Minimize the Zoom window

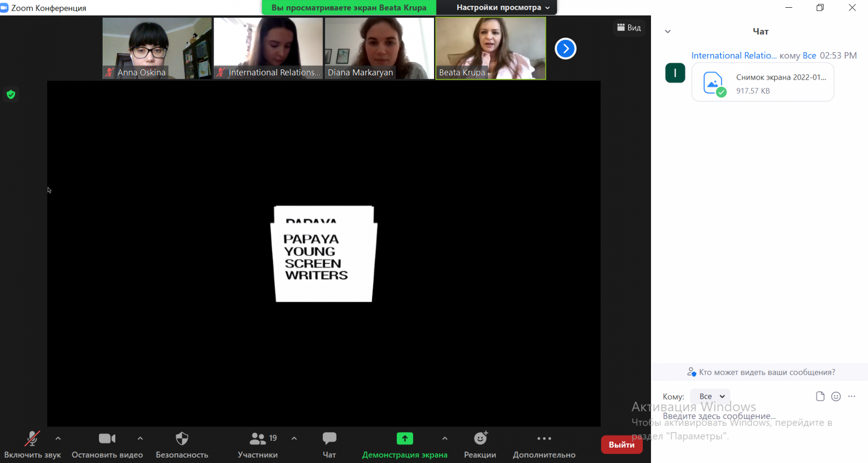tap(789, 8)
